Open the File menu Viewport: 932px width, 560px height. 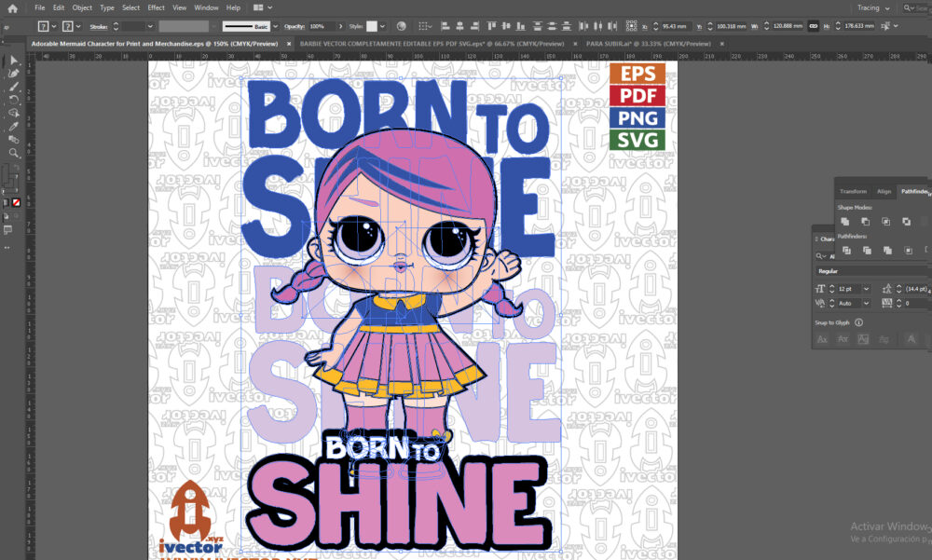click(40, 7)
